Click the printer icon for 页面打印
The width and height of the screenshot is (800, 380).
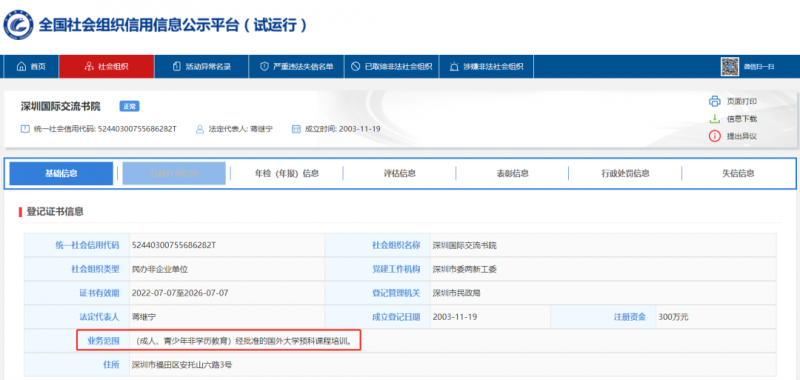tap(714, 101)
